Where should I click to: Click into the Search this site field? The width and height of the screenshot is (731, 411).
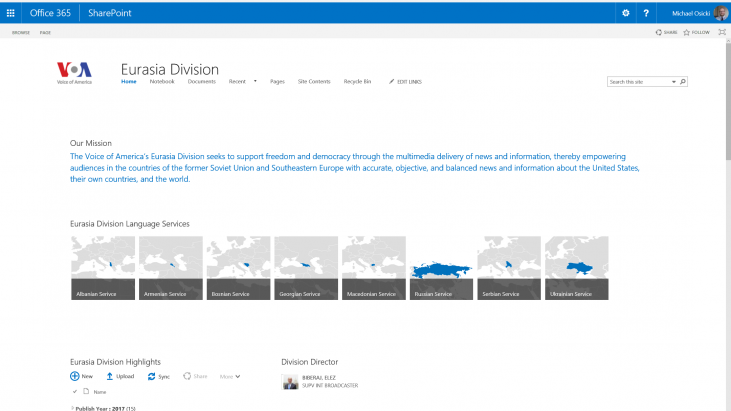[639, 82]
